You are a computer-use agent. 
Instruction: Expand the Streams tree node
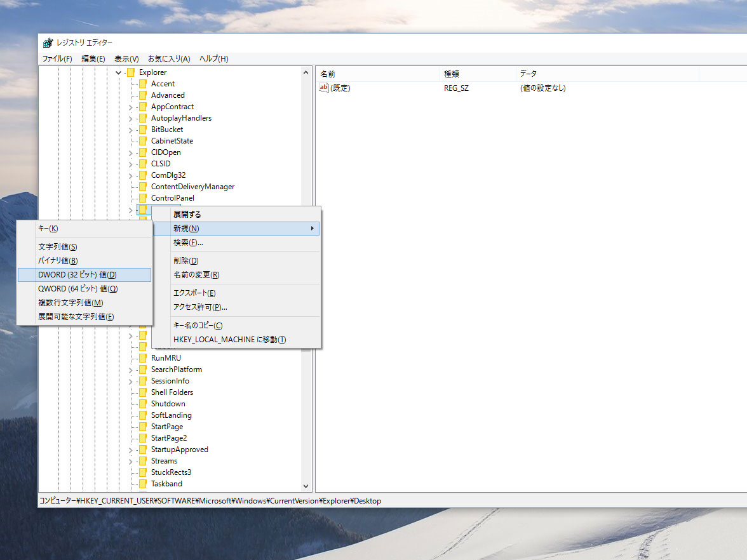[x=130, y=462]
